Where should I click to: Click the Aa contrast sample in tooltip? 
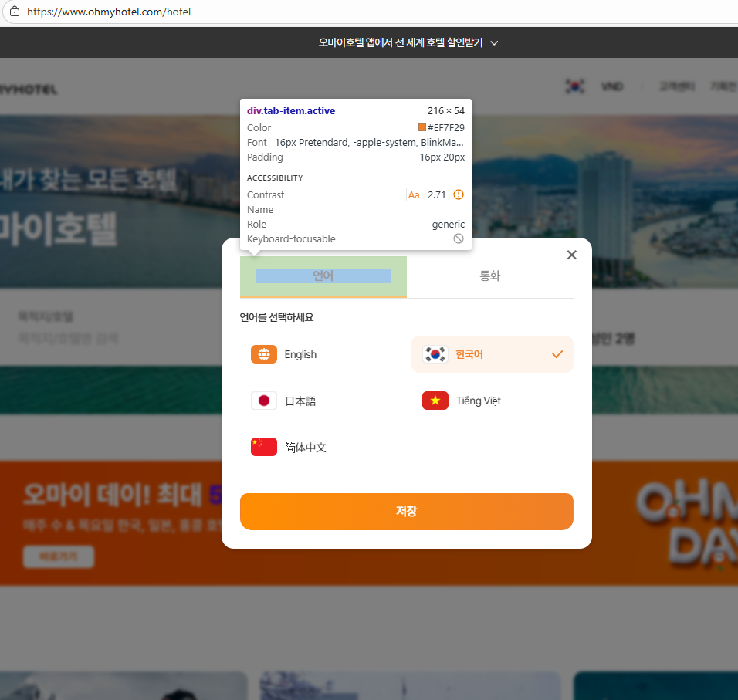pyautogui.click(x=414, y=194)
